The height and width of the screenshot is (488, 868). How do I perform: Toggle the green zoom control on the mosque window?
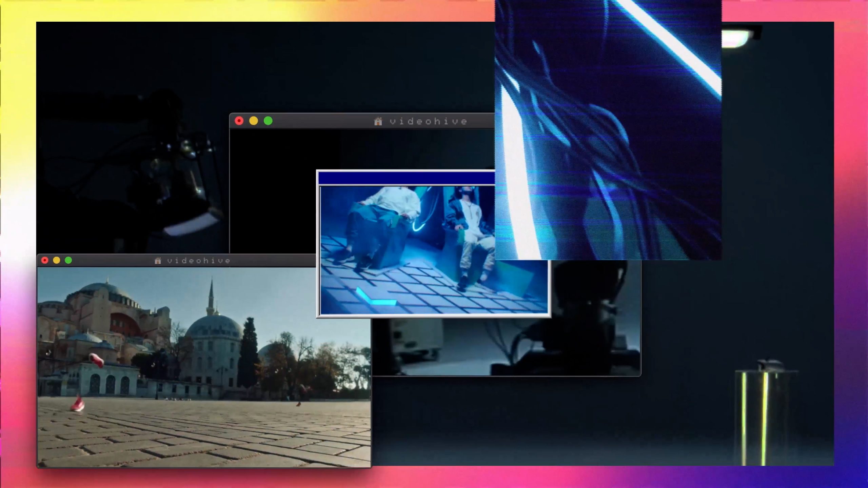(68, 261)
